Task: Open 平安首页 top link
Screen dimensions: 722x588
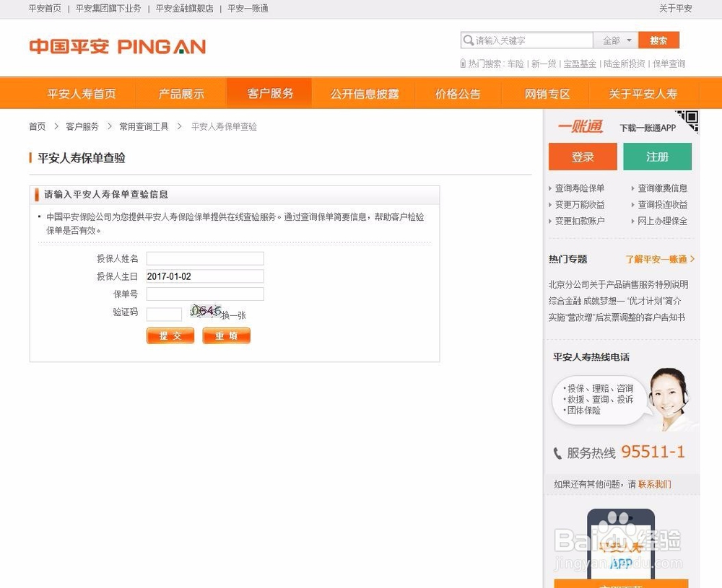Action: (x=45, y=8)
